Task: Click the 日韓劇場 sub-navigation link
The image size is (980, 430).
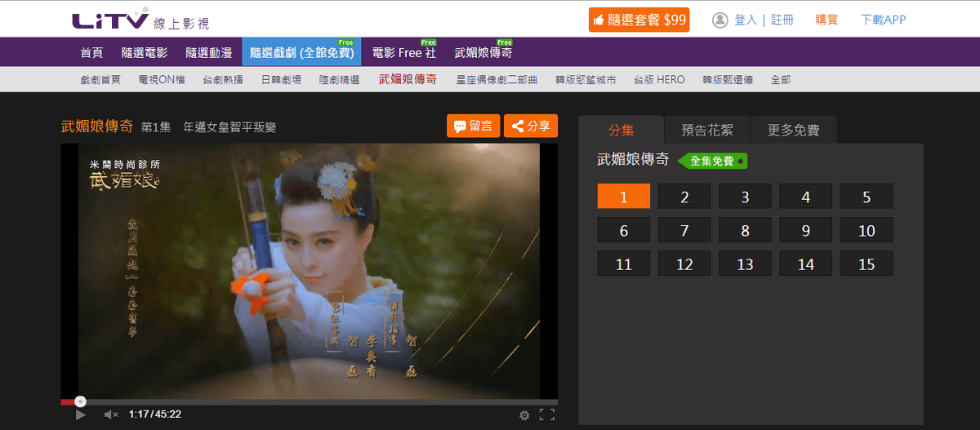Action: click(281, 80)
